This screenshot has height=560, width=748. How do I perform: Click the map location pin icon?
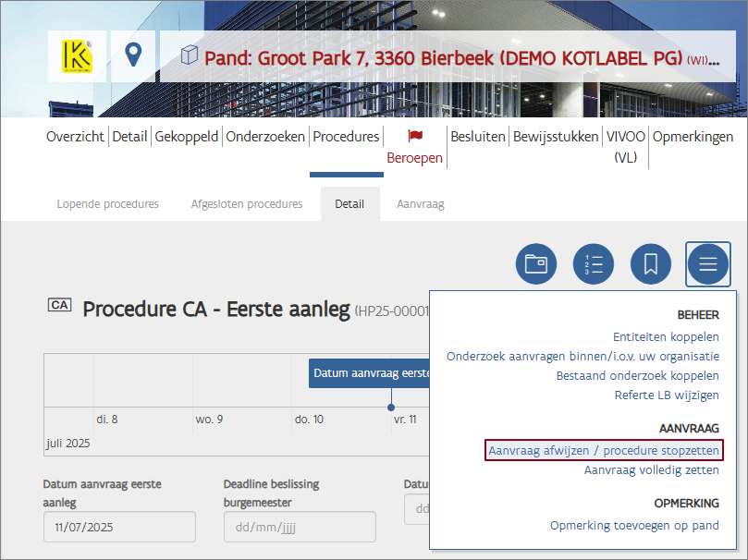pos(133,56)
